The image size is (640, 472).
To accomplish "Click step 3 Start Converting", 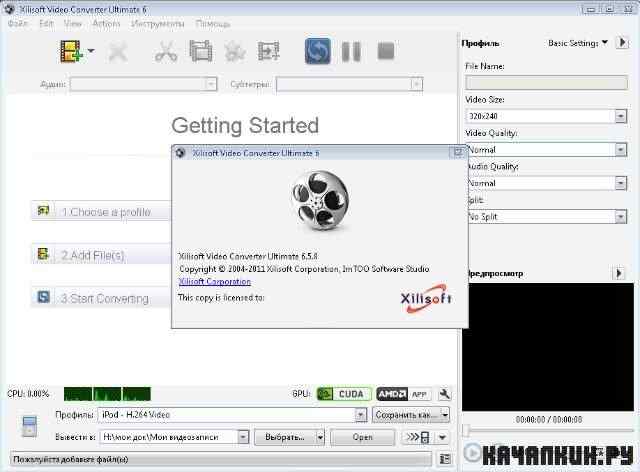I will pos(101,298).
